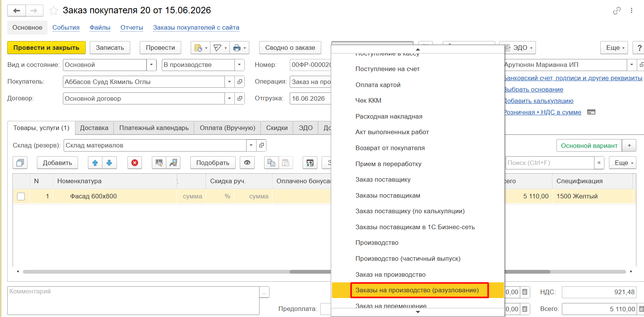Image resolution: width=644 pixels, height=317 pixels.
Task: Copy rows with the copy icon
Action: tap(271, 163)
